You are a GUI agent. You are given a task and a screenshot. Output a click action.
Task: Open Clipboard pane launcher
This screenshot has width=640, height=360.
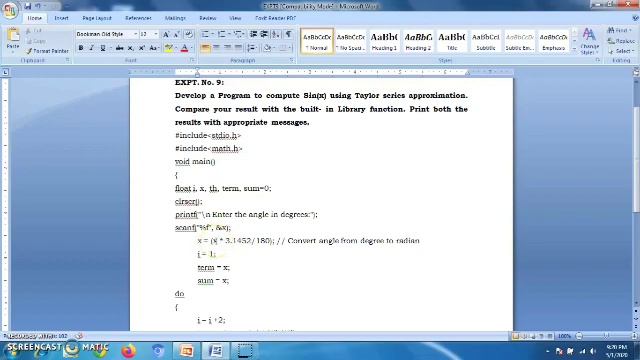tap(67, 60)
